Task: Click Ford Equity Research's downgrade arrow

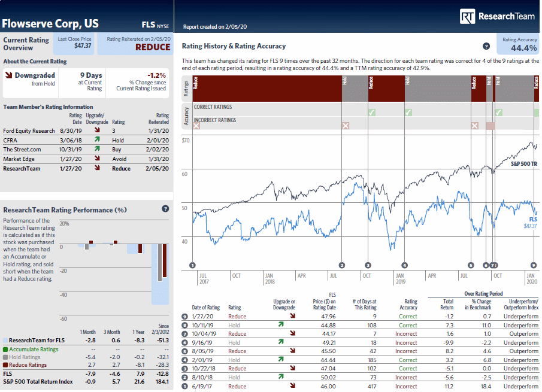Action: pyautogui.click(x=97, y=130)
